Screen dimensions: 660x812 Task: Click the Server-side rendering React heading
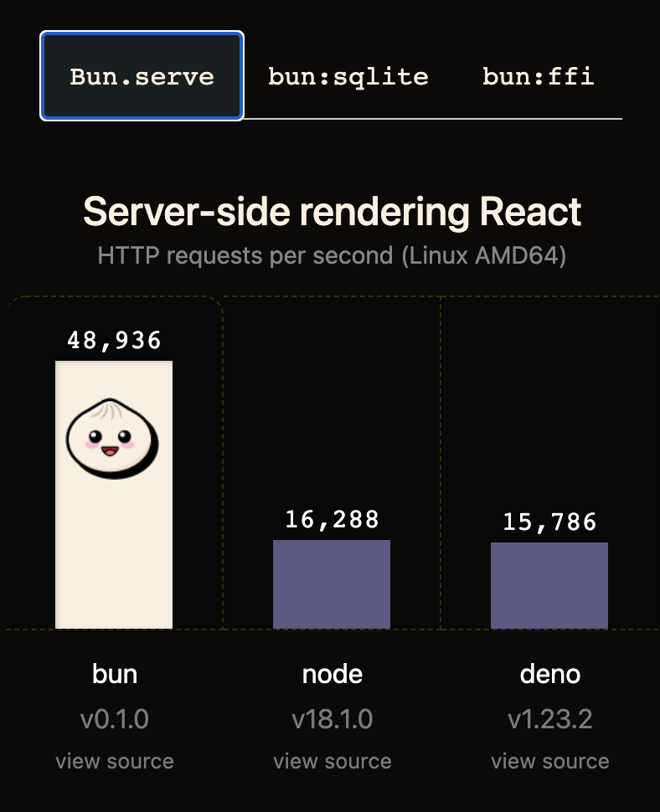(x=332, y=212)
